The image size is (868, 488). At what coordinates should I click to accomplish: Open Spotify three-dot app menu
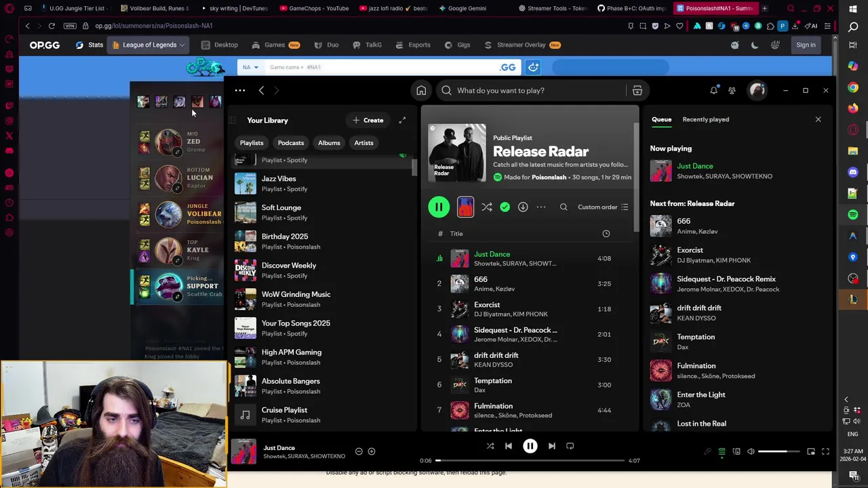click(240, 90)
